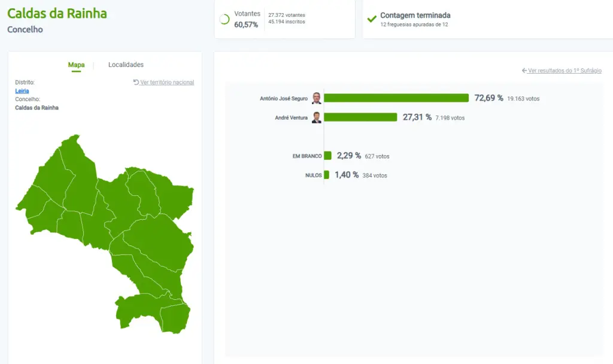Click the António José Seguro name label
This screenshot has width=613, height=364.
tap(284, 98)
